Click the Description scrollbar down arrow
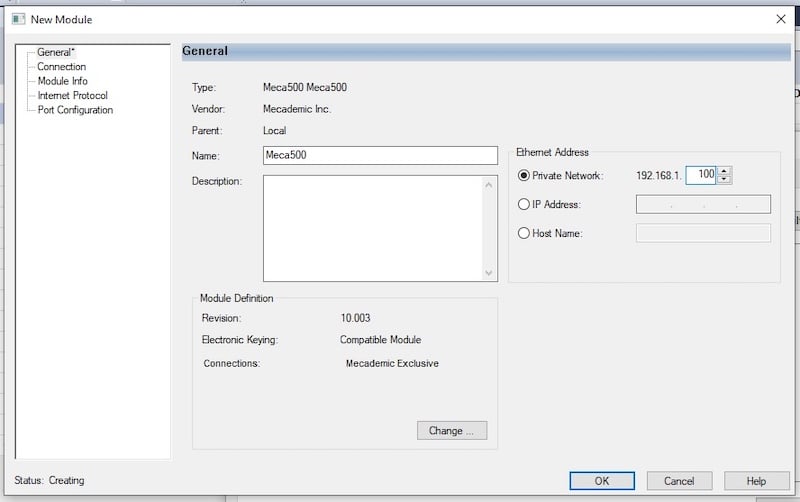The width and height of the screenshot is (800, 502). pos(489,273)
